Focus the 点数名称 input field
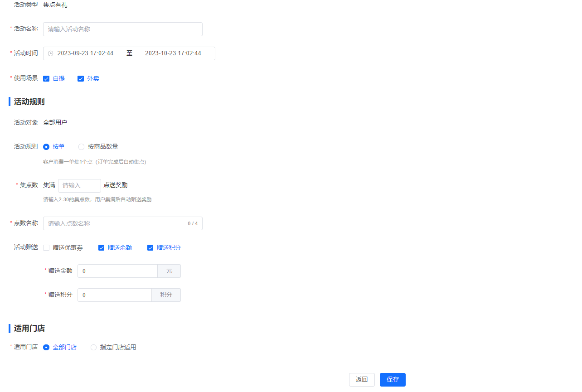The height and width of the screenshot is (392, 582). [123, 223]
